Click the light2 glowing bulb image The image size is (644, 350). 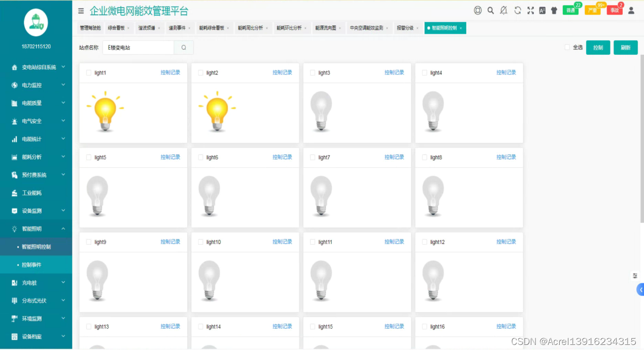pyautogui.click(x=217, y=111)
